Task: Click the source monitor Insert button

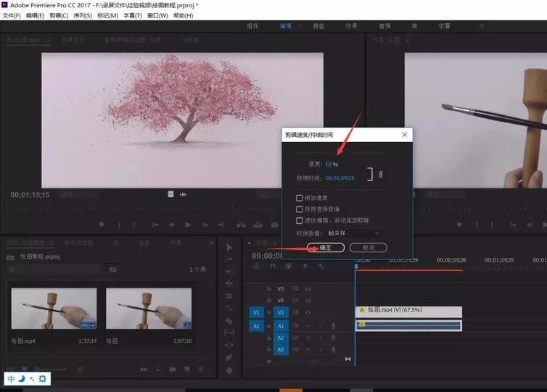Action: click(x=241, y=225)
